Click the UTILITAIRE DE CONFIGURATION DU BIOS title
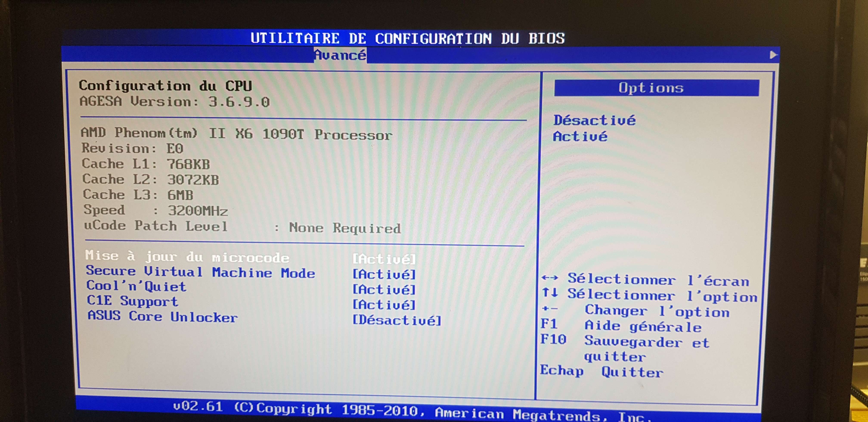Screen dimensions: 868x422 [407, 38]
